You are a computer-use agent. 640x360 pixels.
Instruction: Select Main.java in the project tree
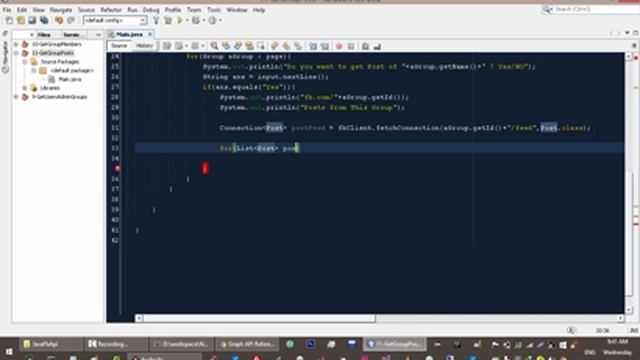click(70, 79)
